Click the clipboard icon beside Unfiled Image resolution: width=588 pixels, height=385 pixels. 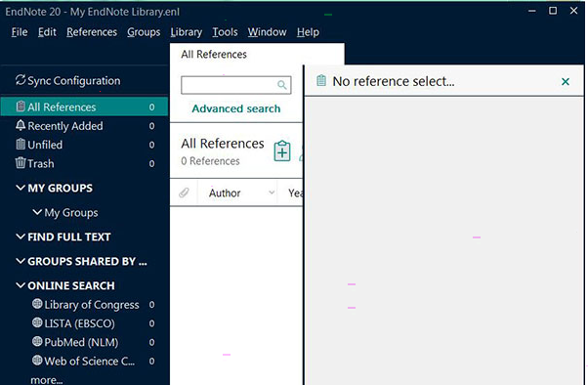[x=21, y=144]
